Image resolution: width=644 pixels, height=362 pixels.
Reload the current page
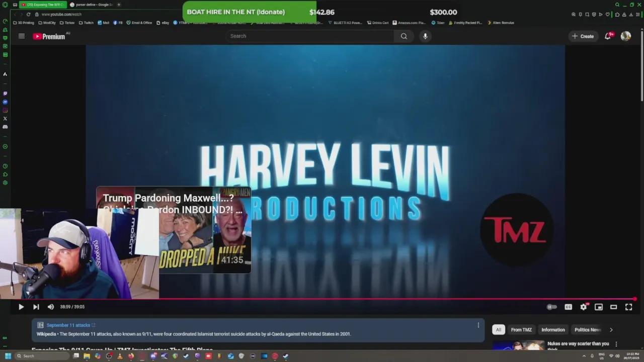(28, 15)
